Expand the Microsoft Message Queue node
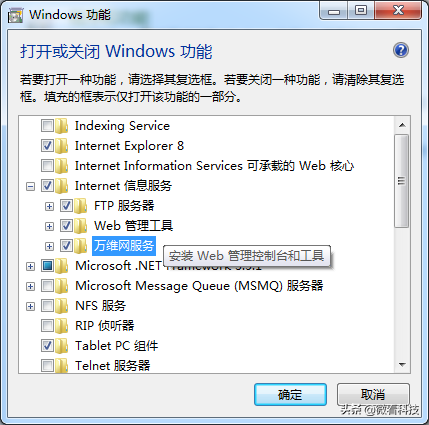This screenshot has height=425, width=429. coord(30,286)
